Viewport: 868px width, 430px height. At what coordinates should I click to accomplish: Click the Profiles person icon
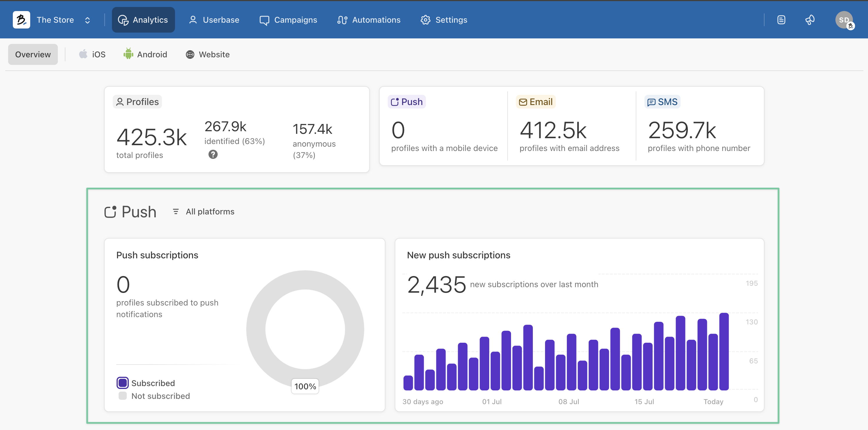point(120,102)
